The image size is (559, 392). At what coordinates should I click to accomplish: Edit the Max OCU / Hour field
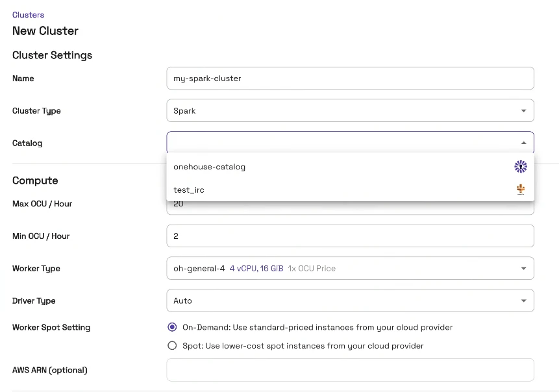click(x=350, y=208)
